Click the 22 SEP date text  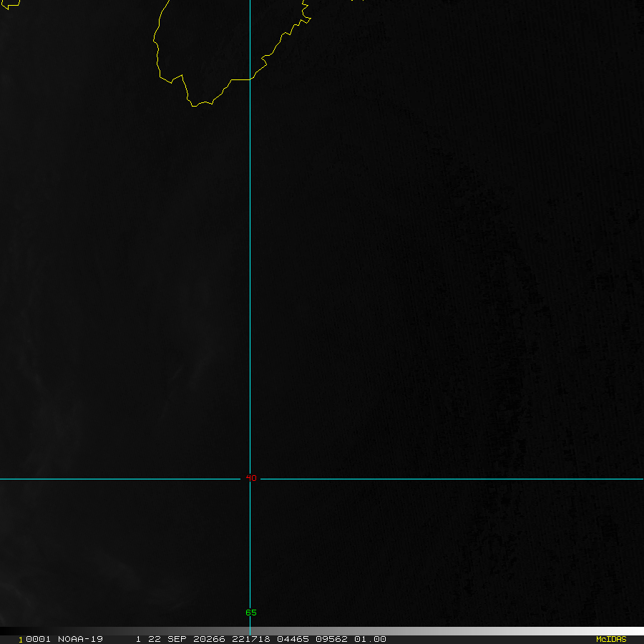pos(167,639)
